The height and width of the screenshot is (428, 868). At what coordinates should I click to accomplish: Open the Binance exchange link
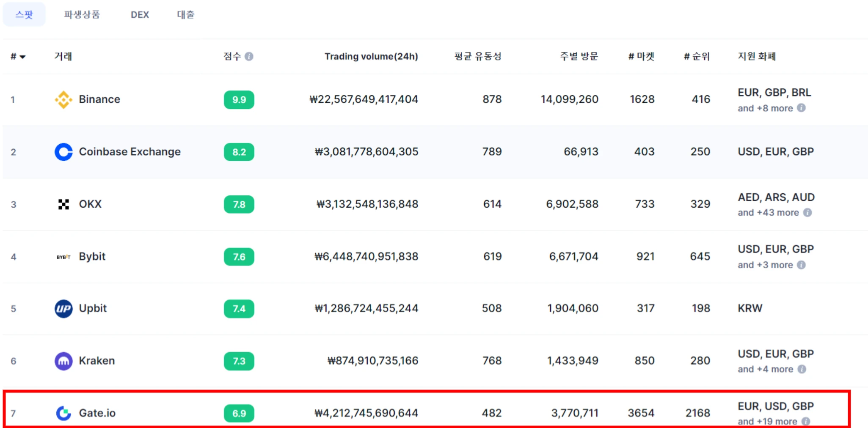(99, 99)
